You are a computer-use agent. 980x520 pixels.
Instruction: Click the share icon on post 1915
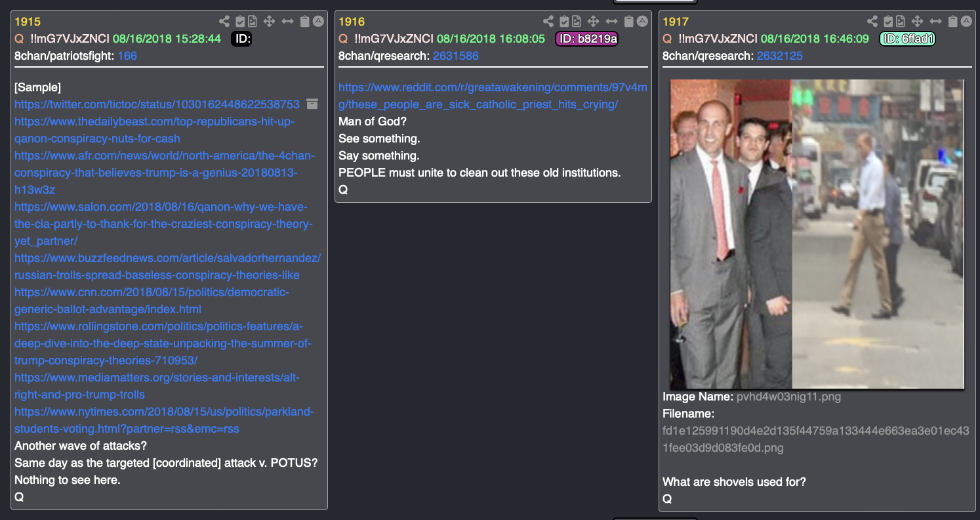pos(224,22)
